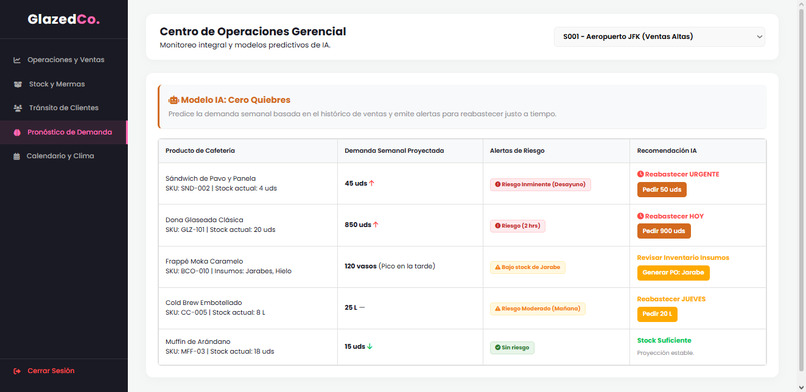Viewport: 806px width, 392px height.
Task: Open the S001 Aeropuerto JFK store dropdown
Action: pyautogui.click(x=660, y=37)
